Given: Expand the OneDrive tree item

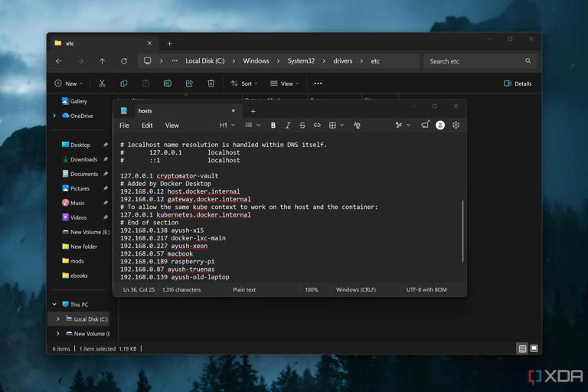Looking at the screenshot, I should point(55,116).
